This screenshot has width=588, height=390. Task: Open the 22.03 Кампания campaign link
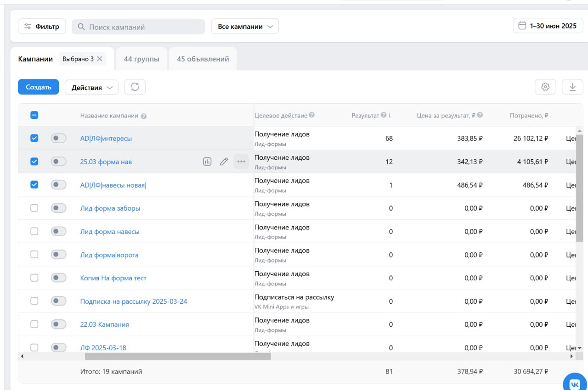[104, 324]
